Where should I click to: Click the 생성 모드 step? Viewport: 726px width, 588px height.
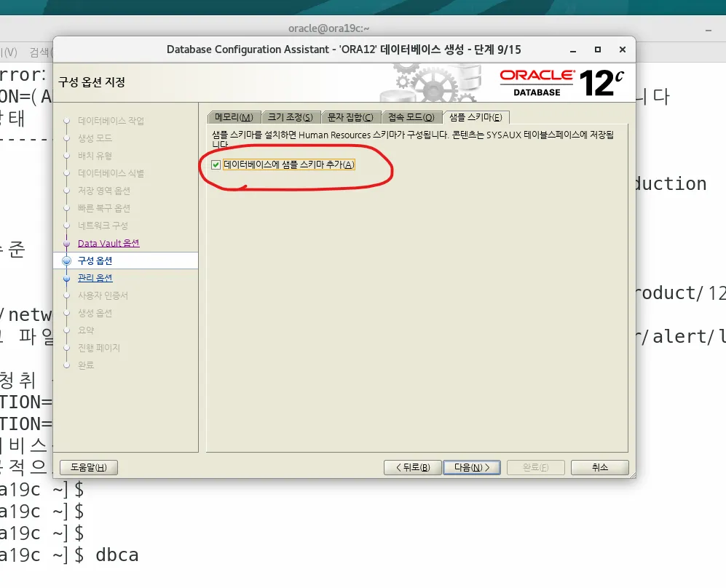pyautogui.click(x=95, y=138)
